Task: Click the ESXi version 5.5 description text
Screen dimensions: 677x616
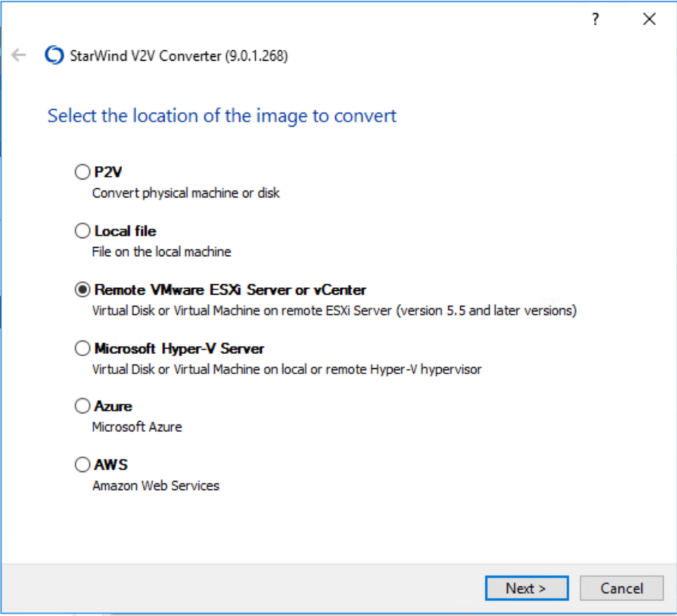Action: [335, 311]
